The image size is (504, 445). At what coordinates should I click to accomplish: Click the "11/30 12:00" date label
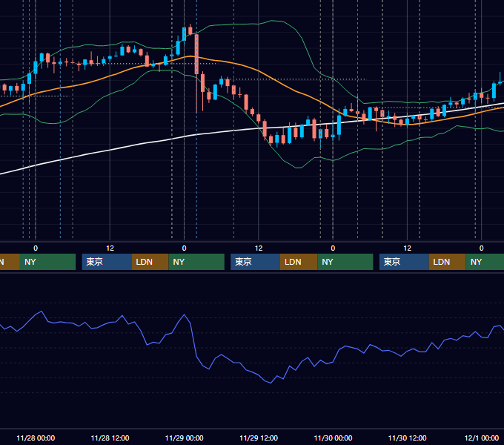coord(407,438)
